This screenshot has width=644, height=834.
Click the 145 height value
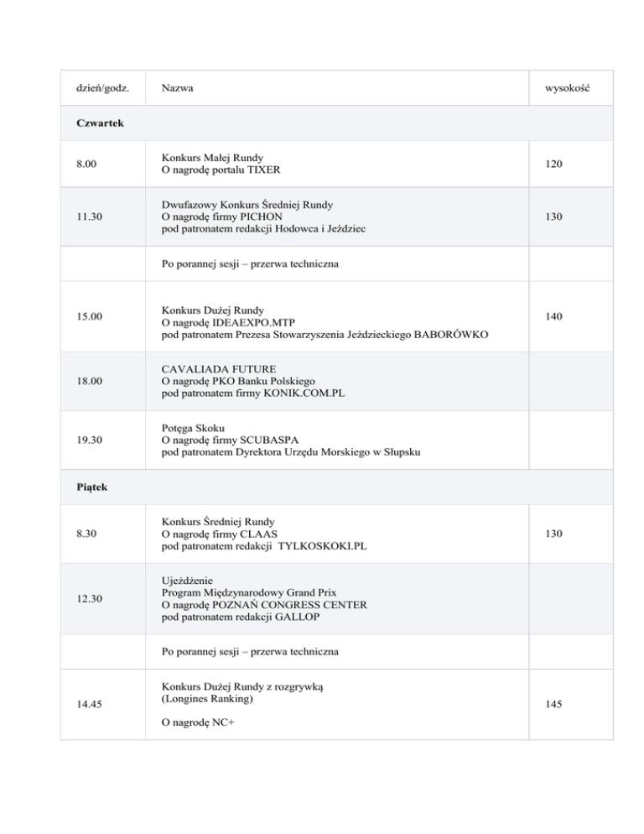tap(554, 706)
